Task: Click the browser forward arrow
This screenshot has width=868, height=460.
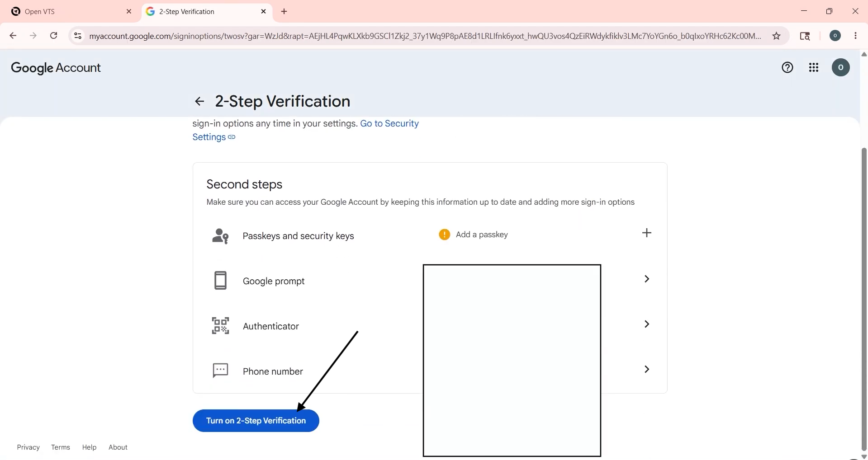Action: [x=33, y=36]
